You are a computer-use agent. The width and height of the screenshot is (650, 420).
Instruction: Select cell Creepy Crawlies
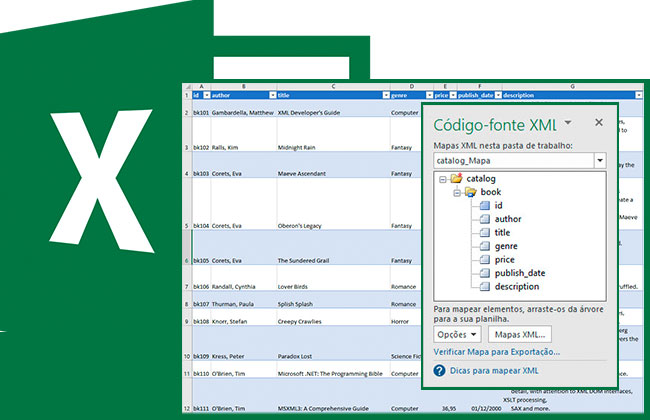(x=333, y=317)
